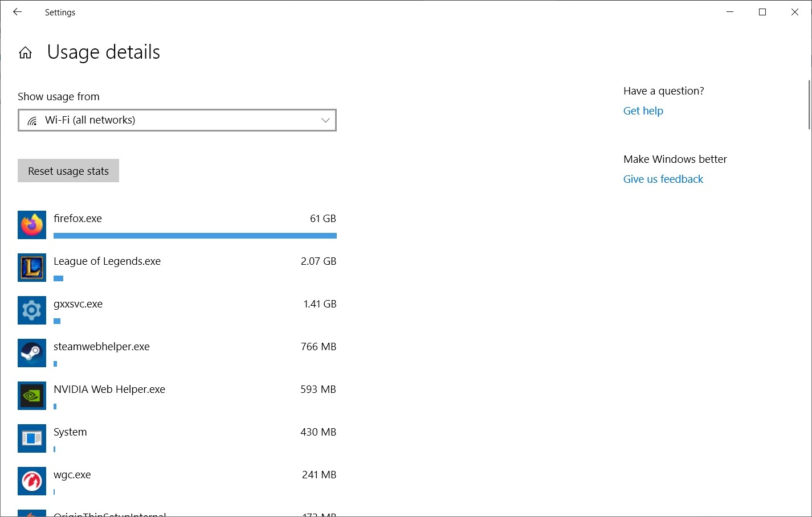The image size is (812, 517).
Task: Maximize the Settings window
Action: point(762,12)
